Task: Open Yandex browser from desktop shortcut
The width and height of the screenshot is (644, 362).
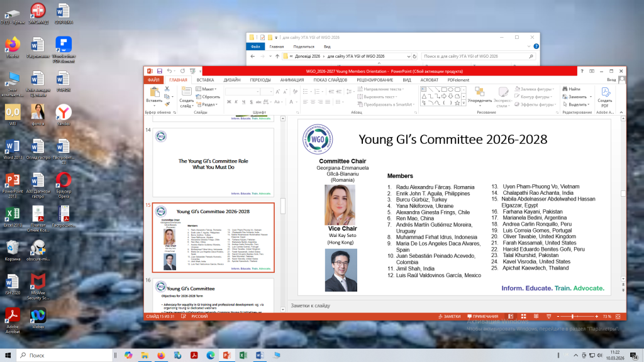Action: point(64,113)
